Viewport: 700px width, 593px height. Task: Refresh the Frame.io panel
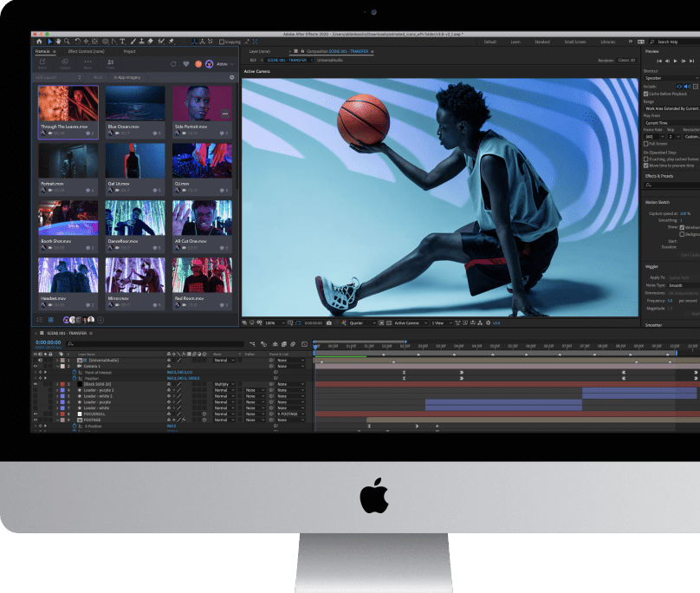pyautogui.click(x=173, y=64)
